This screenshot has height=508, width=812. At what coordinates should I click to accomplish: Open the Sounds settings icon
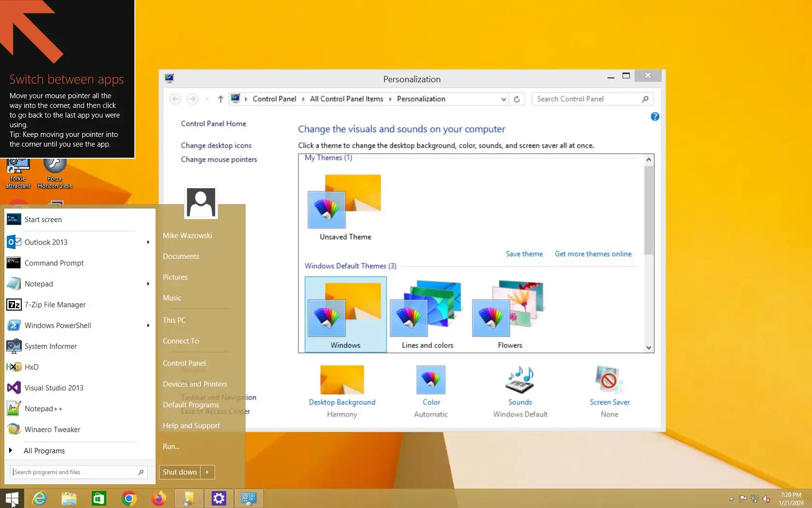[520, 380]
